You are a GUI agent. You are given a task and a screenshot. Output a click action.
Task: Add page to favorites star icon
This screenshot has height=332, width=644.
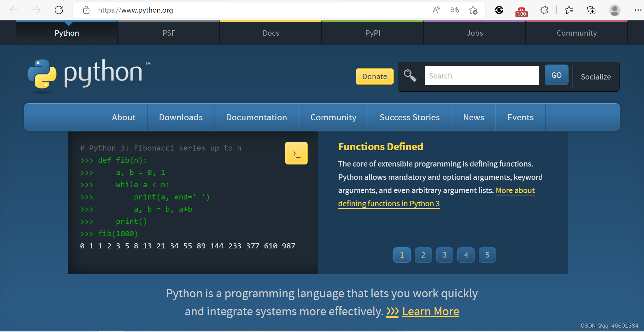[473, 10]
